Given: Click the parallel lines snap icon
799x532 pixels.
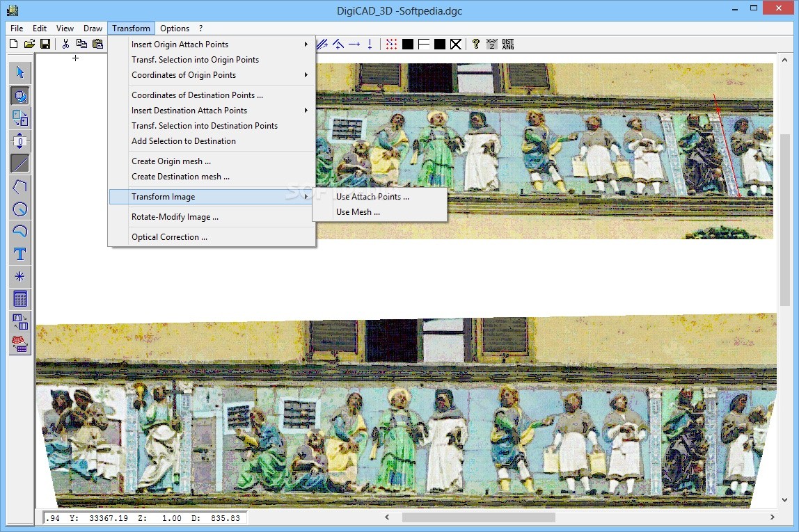Looking at the screenshot, I should [322, 45].
